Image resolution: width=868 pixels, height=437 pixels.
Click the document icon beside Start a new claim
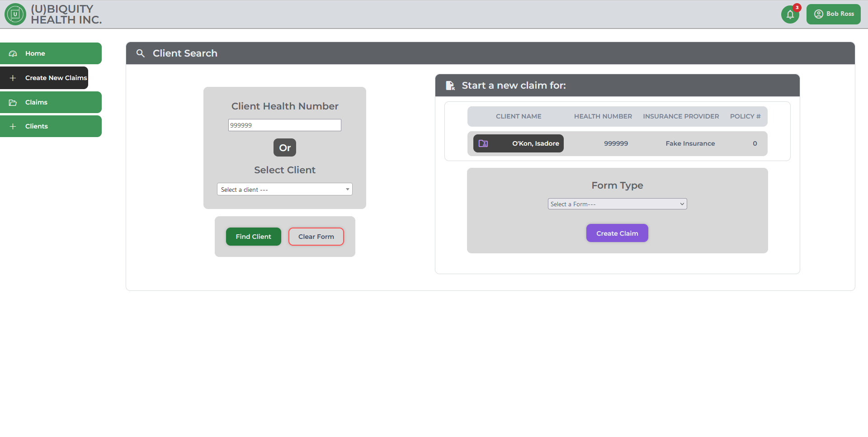click(450, 85)
